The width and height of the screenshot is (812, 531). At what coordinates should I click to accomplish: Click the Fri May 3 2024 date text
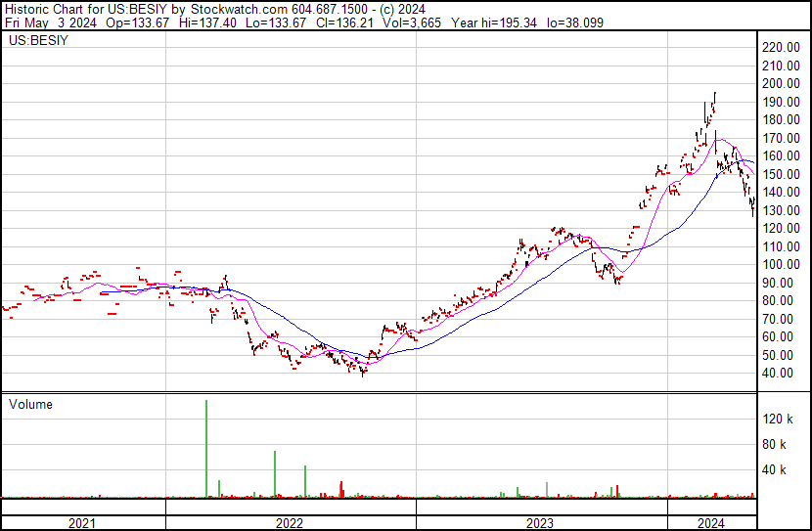coord(48,23)
